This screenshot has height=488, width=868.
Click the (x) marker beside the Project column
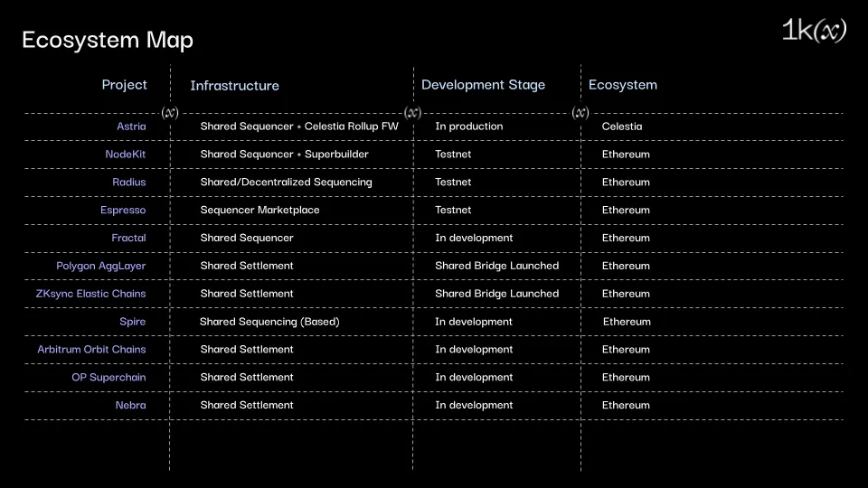[x=170, y=113]
